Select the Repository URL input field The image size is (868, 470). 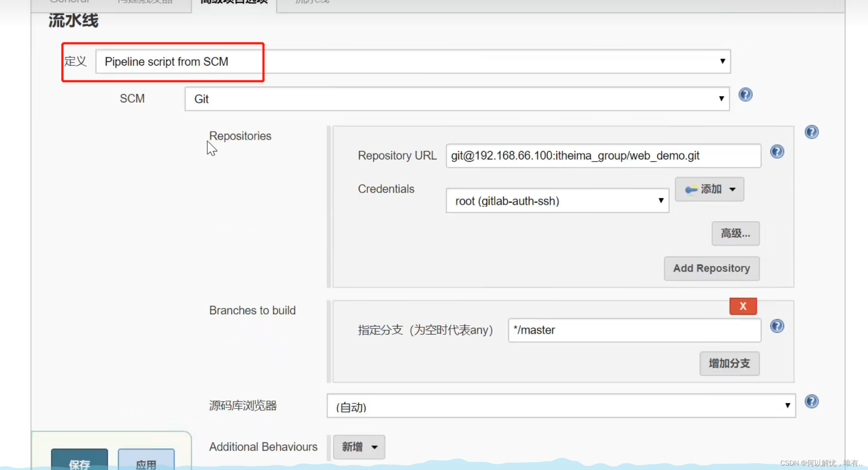point(604,155)
